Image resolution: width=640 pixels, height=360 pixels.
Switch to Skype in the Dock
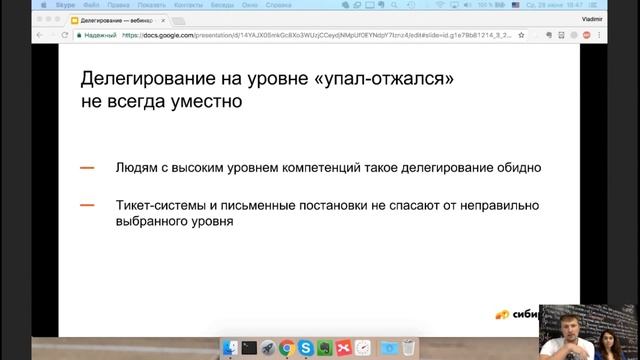tap(306, 348)
